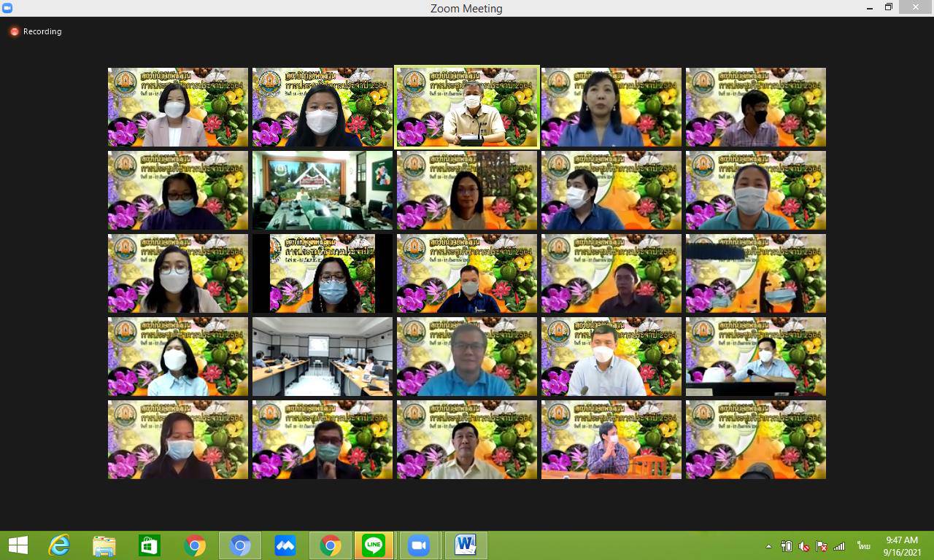Viewport: 934px width, 560px height.
Task: Click the Windows Start button
Action: click(18, 545)
